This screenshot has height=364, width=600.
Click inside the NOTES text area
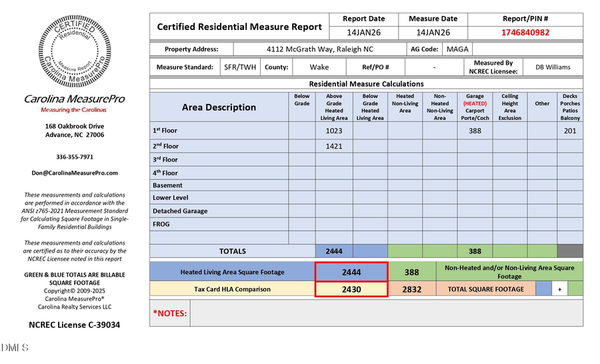(386, 313)
